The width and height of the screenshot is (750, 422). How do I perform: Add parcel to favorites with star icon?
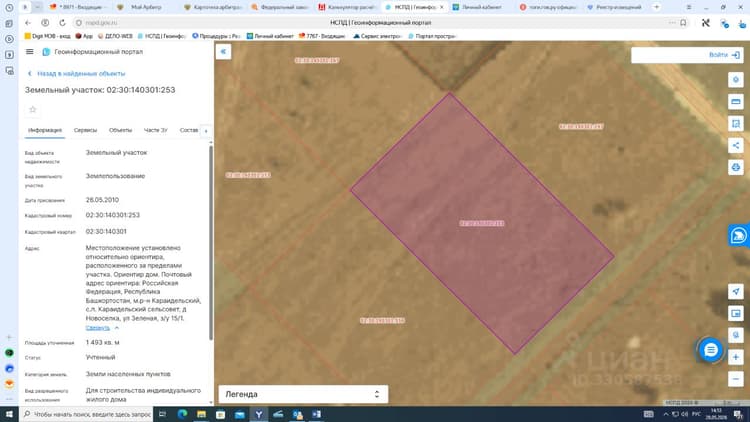click(x=33, y=110)
